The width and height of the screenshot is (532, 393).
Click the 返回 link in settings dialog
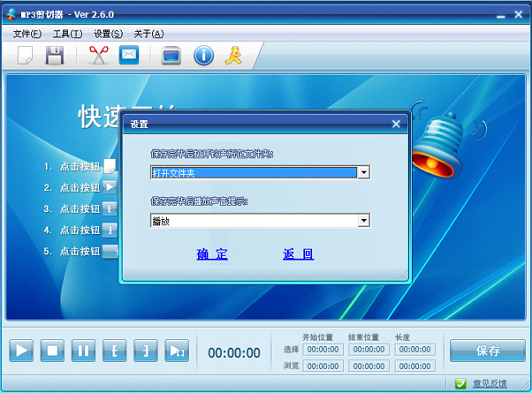point(298,254)
